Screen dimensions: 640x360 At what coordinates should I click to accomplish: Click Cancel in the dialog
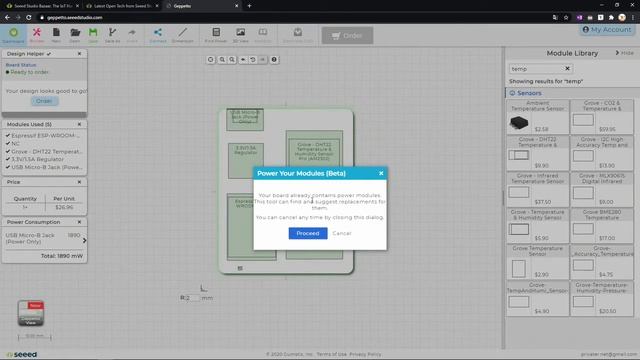click(x=342, y=233)
